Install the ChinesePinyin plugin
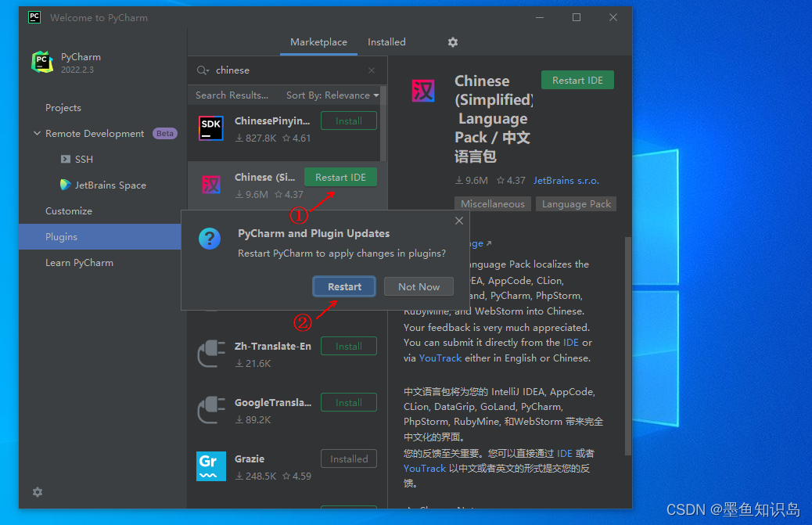 (349, 120)
